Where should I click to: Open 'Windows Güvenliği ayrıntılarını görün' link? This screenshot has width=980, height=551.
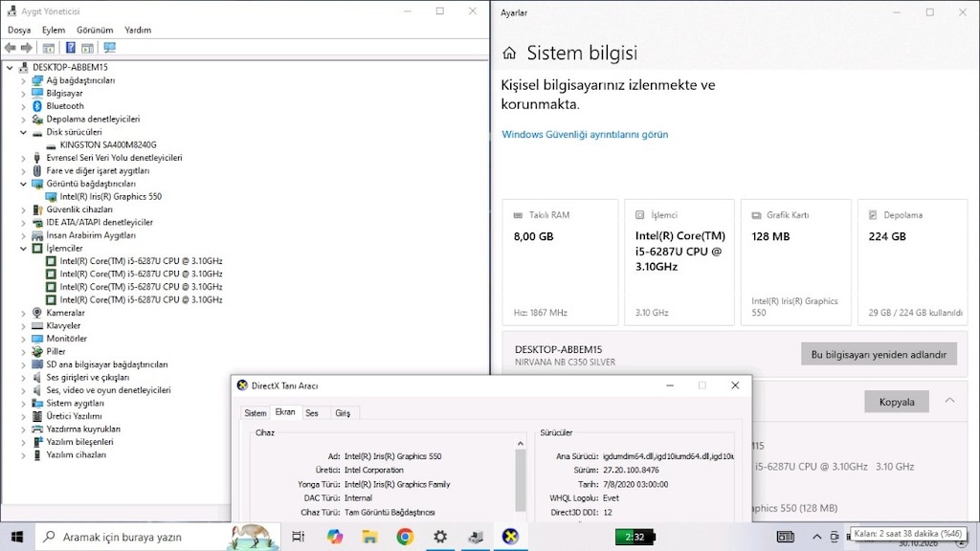[585, 134]
